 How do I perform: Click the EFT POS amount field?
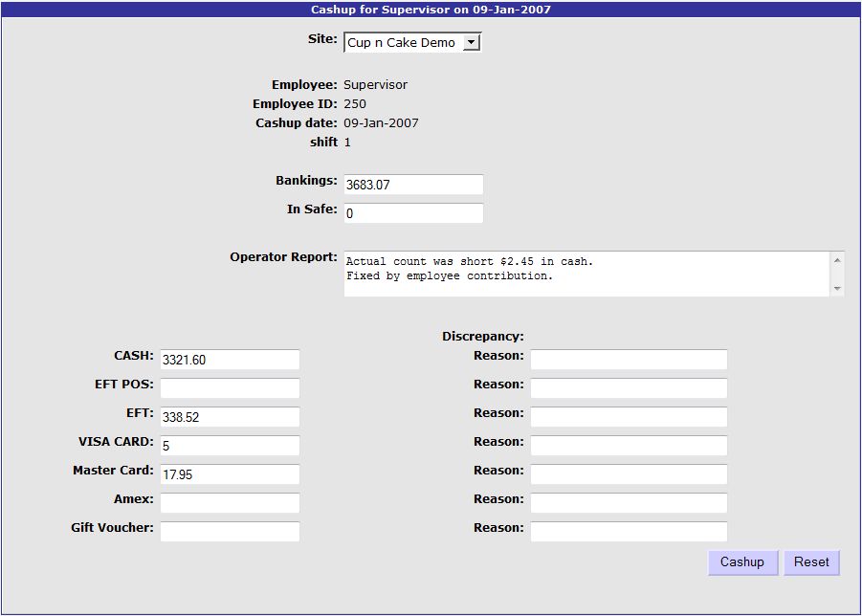[230, 388]
